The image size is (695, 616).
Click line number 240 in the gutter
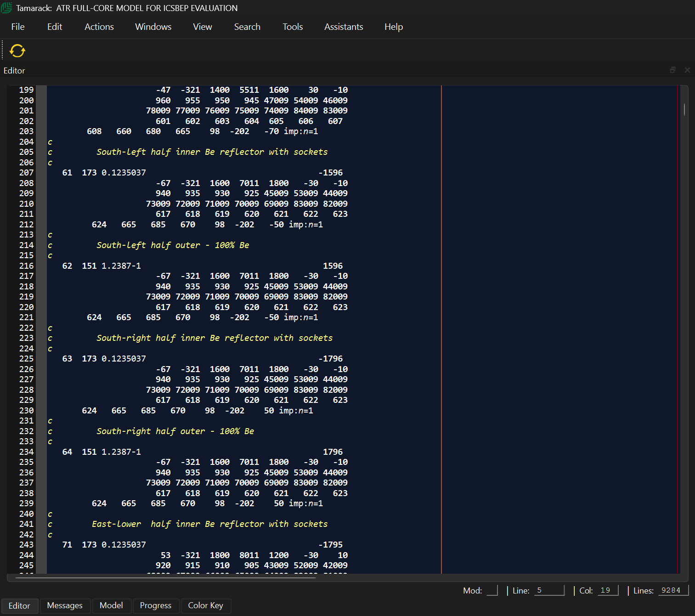26,514
